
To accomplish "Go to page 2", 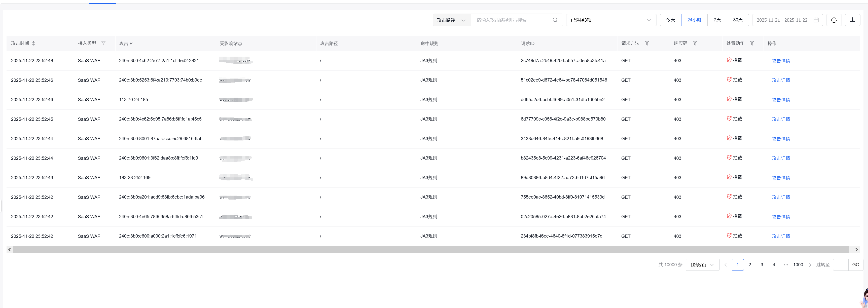I will tap(750, 265).
